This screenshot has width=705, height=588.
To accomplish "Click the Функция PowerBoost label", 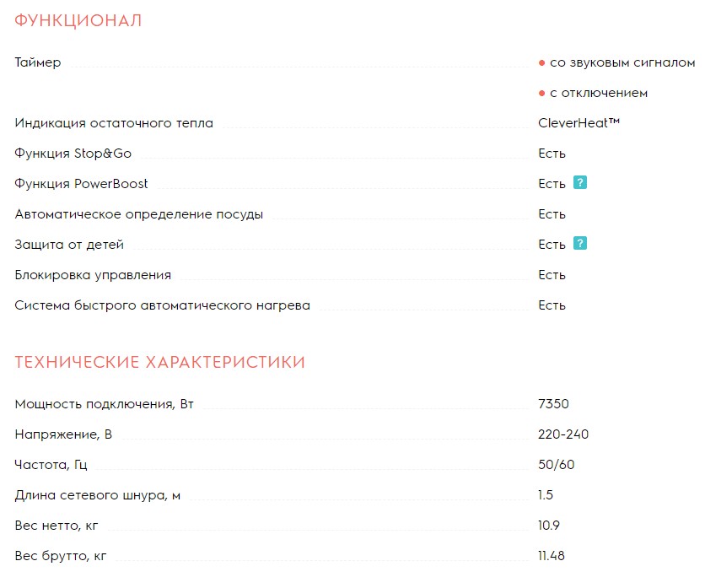I will (82, 184).
